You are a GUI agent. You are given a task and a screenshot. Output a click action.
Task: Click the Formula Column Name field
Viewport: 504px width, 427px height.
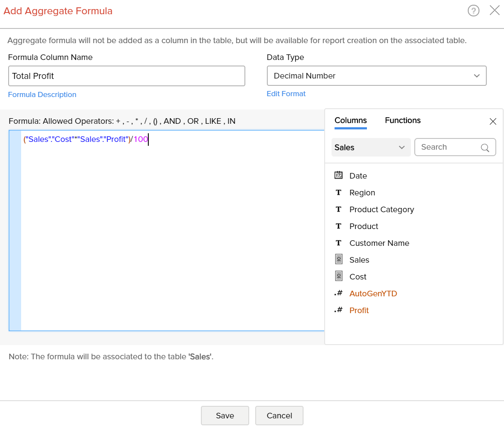tap(127, 76)
